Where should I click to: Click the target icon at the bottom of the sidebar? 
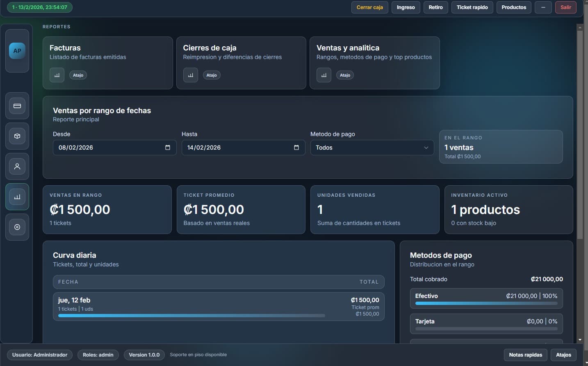[17, 227]
